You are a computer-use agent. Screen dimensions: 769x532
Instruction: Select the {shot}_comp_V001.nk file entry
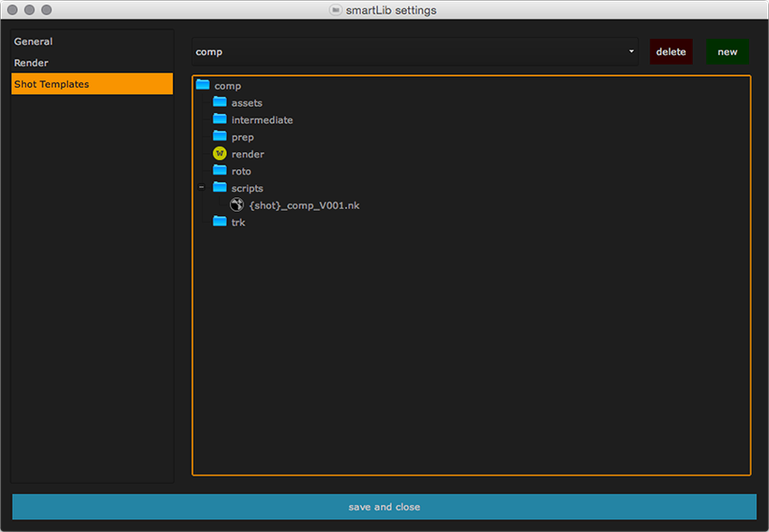click(x=304, y=205)
